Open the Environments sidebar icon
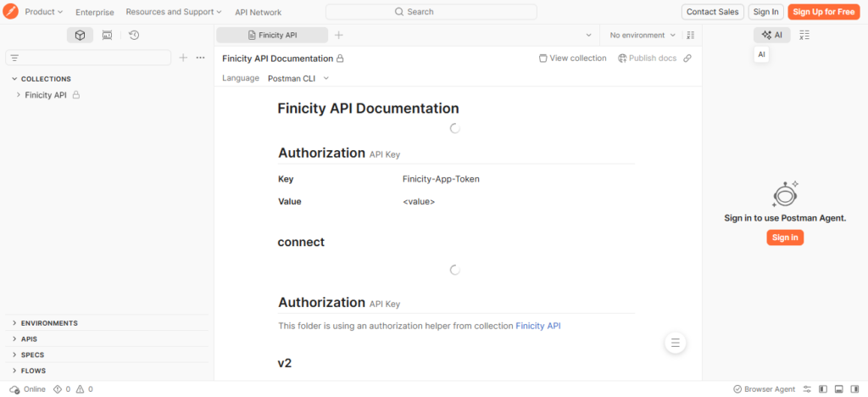 point(107,36)
